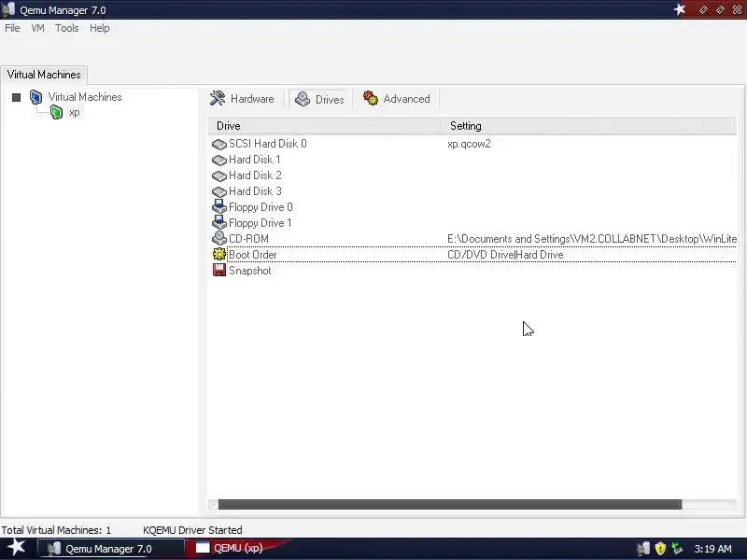The image size is (747, 560).
Task: Select the Floppy Drive 0 row
Action: 472,207
